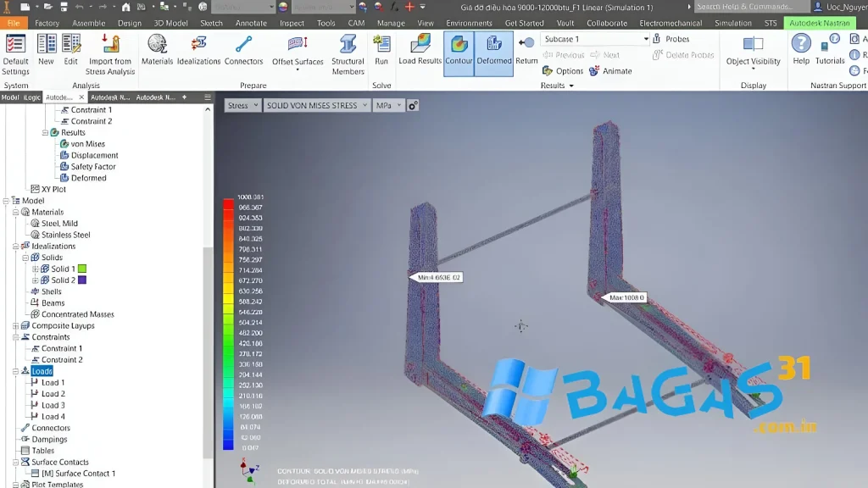Switch to the Simulation ribbon tab
Screen dimensions: 868x488
733,23
